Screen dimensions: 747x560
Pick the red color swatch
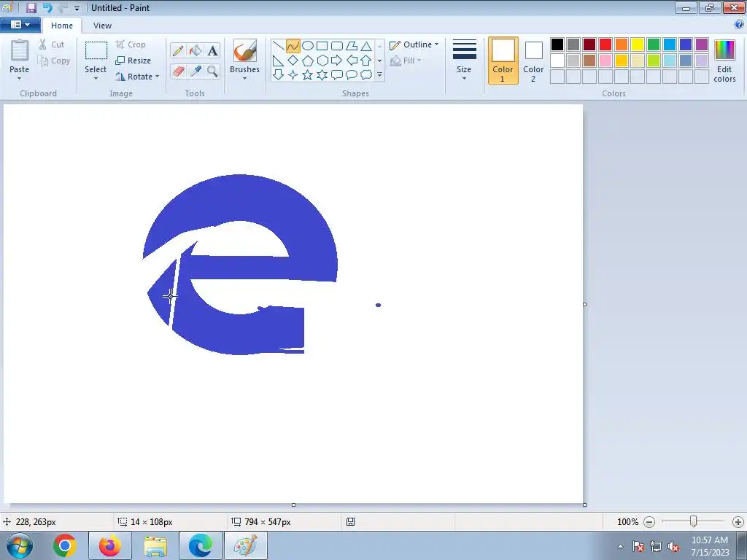coord(605,44)
